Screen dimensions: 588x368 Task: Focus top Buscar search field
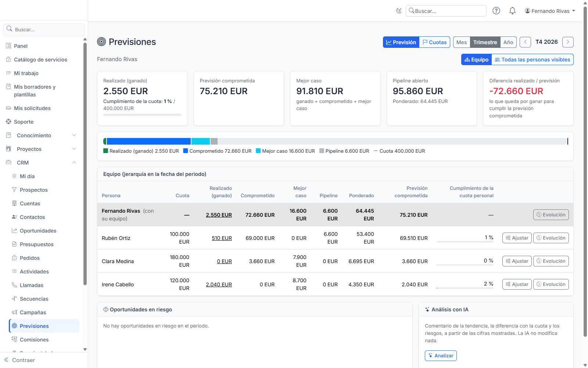[446, 11]
